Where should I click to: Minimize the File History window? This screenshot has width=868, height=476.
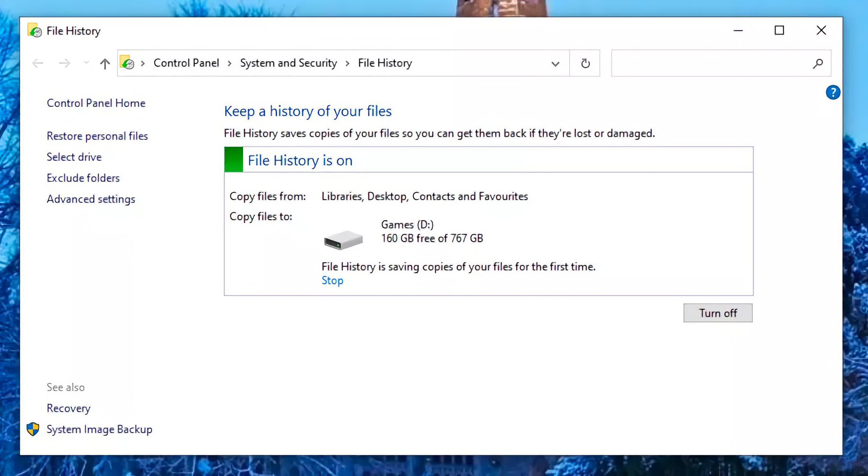click(x=738, y=31)
